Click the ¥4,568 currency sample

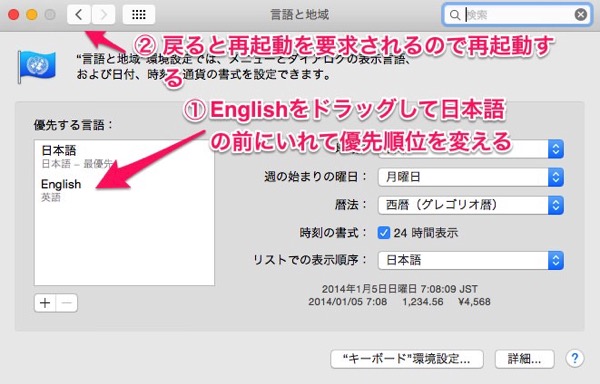pos(474,302)
